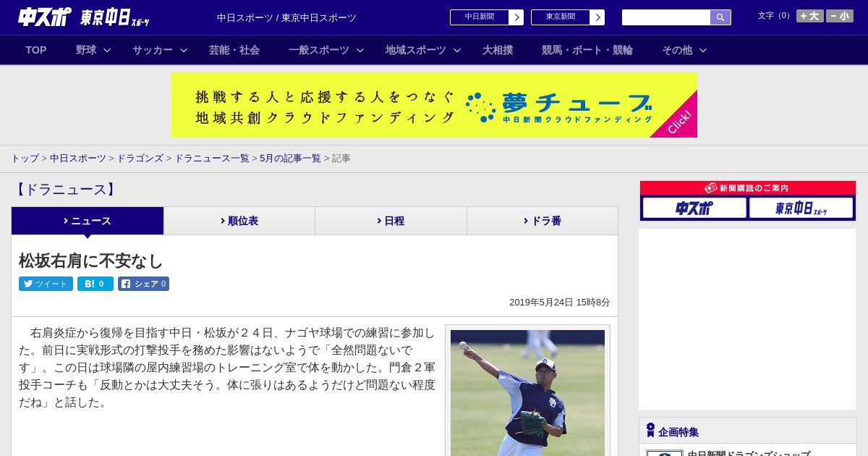Click the Tokyo Chunichi Sports logo in header
868x456 pixels.
coord(115,17)
